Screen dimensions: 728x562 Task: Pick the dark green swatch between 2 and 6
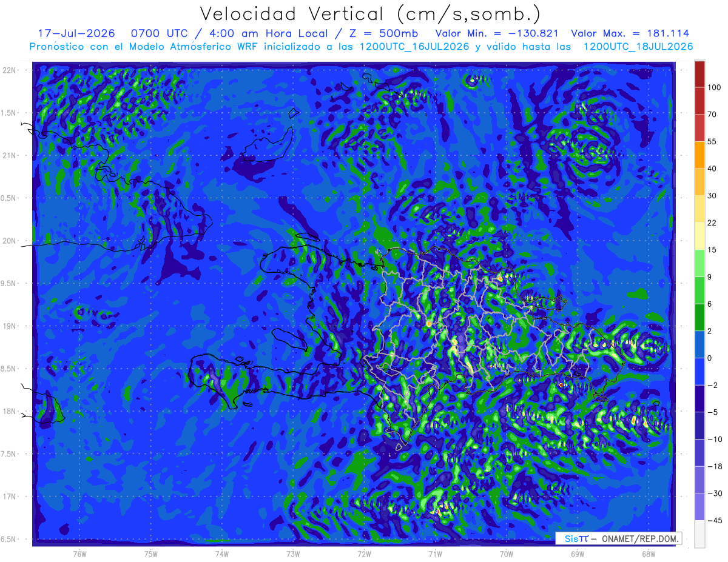(x=699, y=317)
